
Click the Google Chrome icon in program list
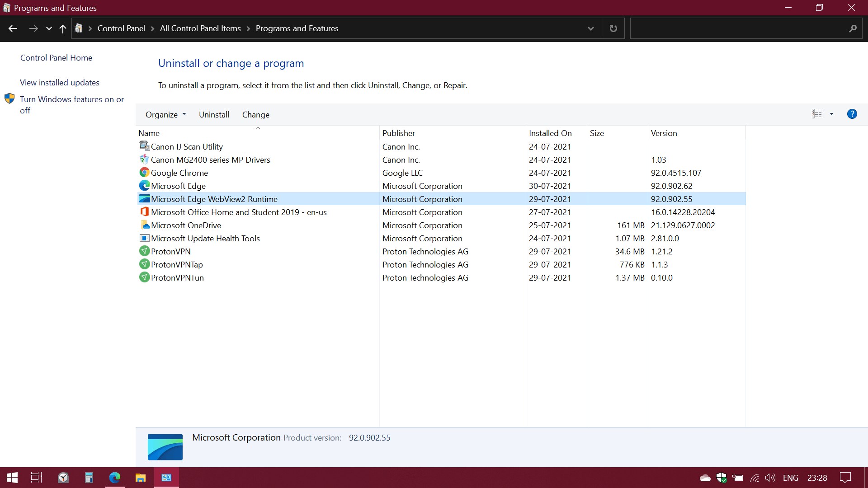click(x=144, y=173)
